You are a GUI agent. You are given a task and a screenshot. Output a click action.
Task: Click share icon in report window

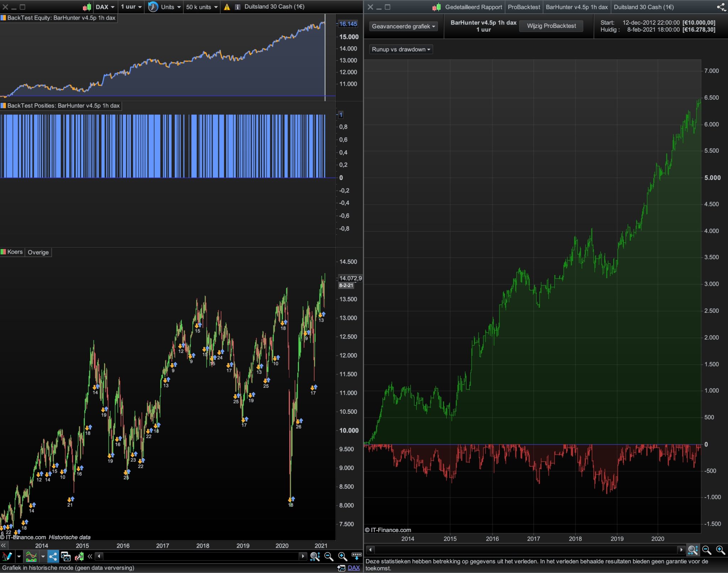pos(721,7)
